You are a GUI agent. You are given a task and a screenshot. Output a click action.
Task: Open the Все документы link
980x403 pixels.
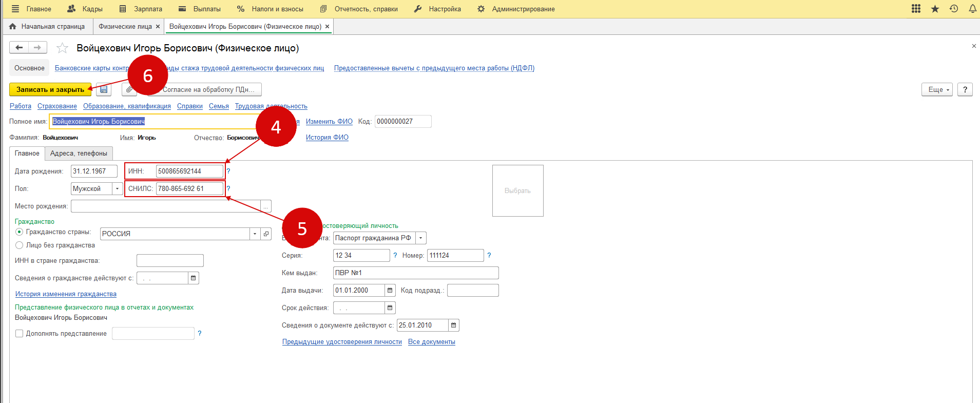(x=432, y=342)
